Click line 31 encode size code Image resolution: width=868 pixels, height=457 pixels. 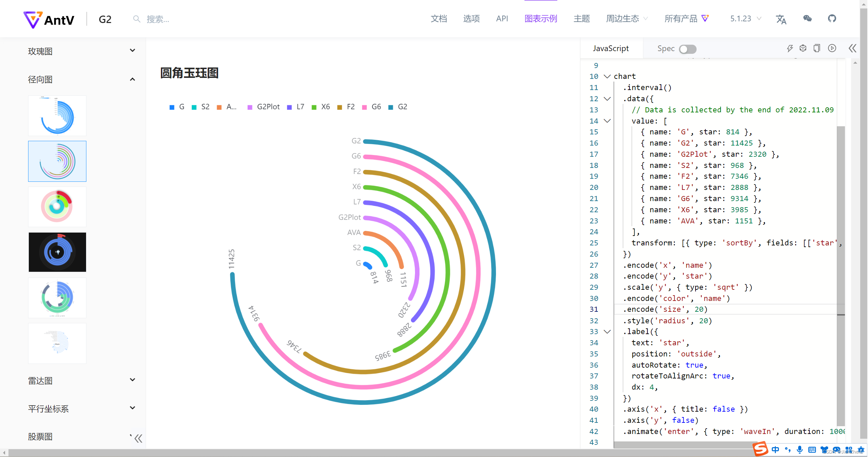point(666,309)
